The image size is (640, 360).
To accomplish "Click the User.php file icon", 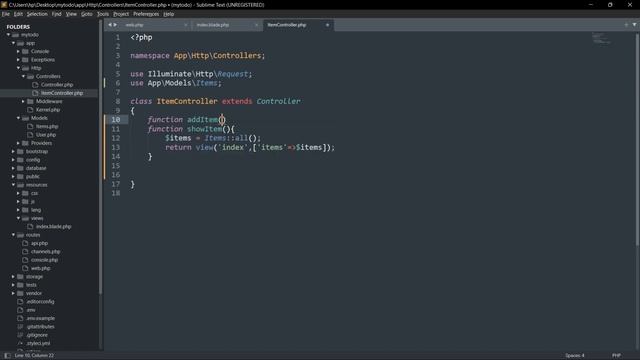I will 30,135.
